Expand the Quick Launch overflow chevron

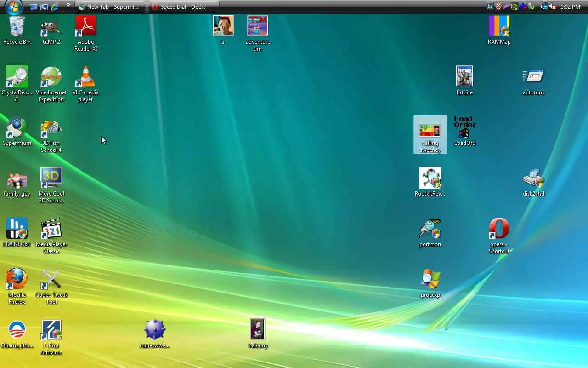coord(68,5)
